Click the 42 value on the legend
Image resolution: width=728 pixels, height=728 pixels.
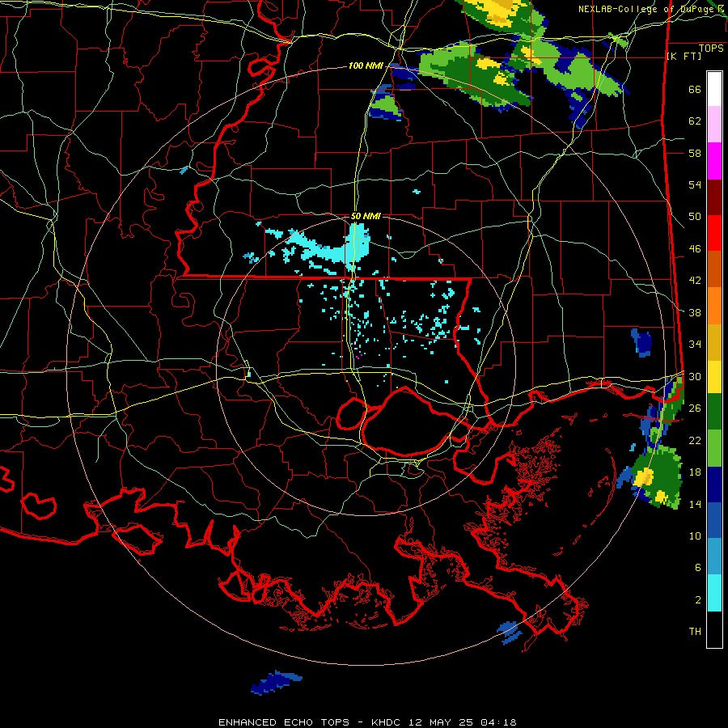coord(695,281)
